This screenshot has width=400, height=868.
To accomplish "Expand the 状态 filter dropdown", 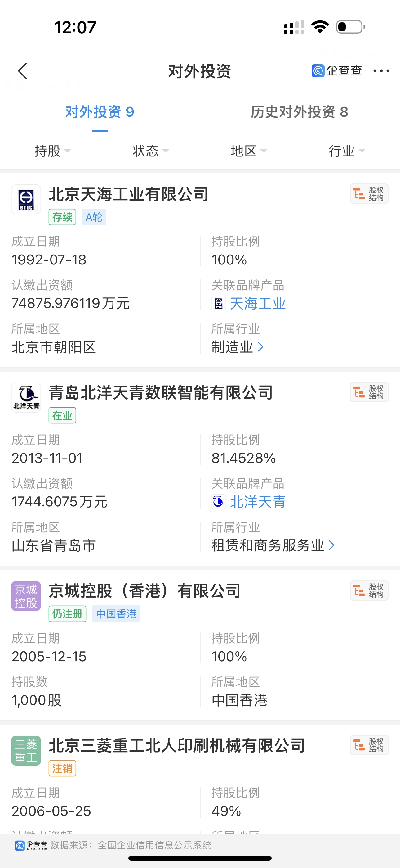I will coord(150,151).
